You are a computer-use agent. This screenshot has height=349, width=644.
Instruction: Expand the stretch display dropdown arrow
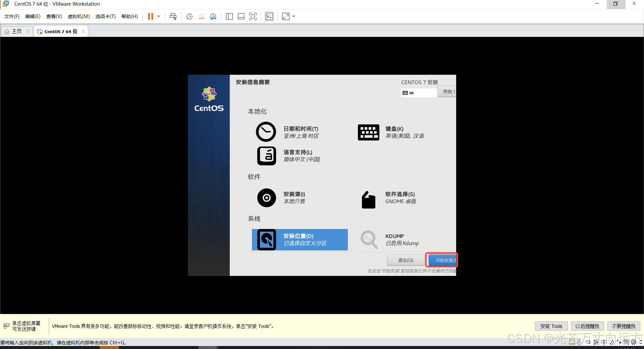[x=294, y=16]
